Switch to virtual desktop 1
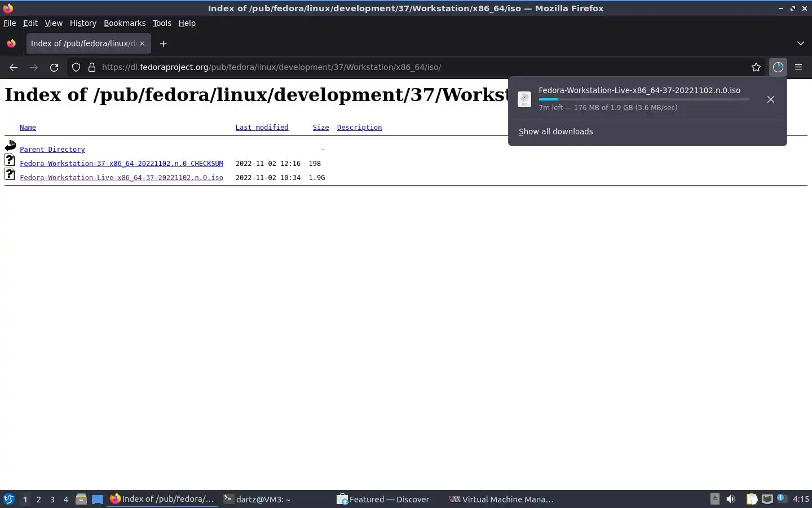Screen dimensions: 812x508 (25, 499)
